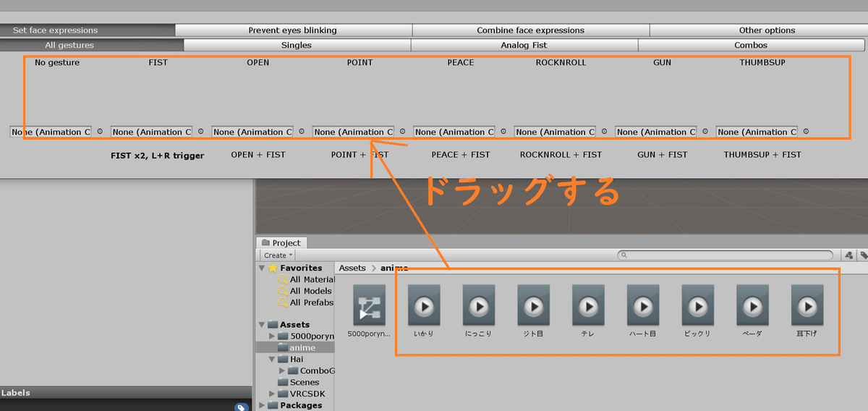Screen dimensions: 868x411
Task: Click the Project search field
Action: [725, 255]
